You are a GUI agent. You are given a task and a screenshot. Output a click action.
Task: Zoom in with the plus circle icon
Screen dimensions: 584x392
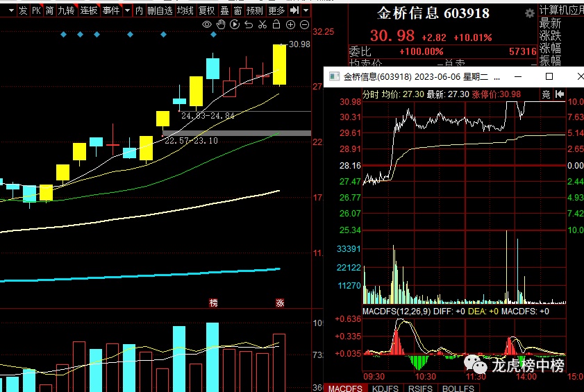(x=290, y=25)
